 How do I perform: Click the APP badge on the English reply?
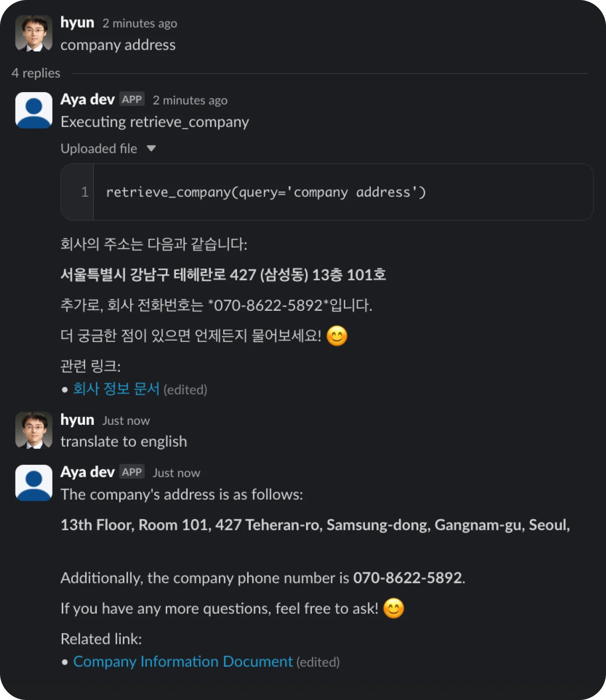click(x=132, y=472)
